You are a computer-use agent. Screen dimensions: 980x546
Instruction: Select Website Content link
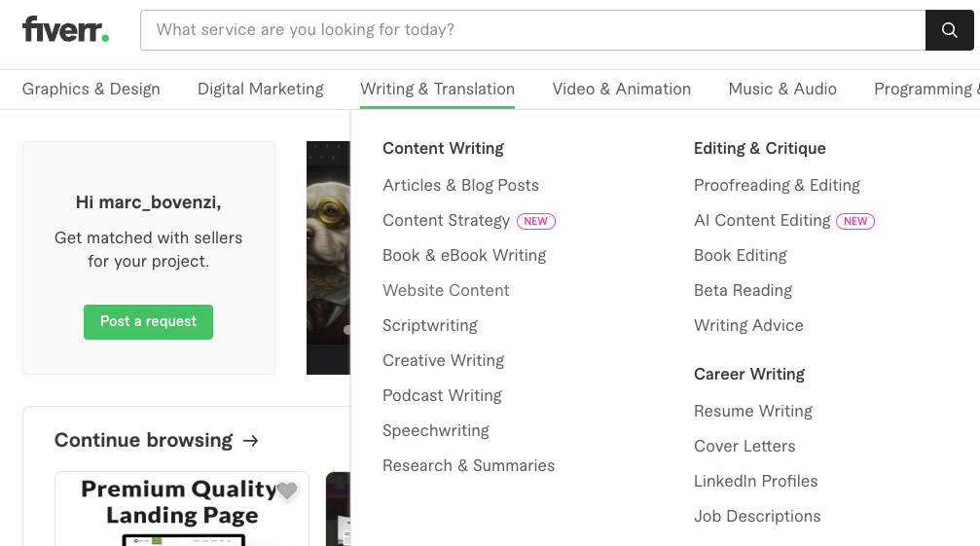click(x=446, y=290)
